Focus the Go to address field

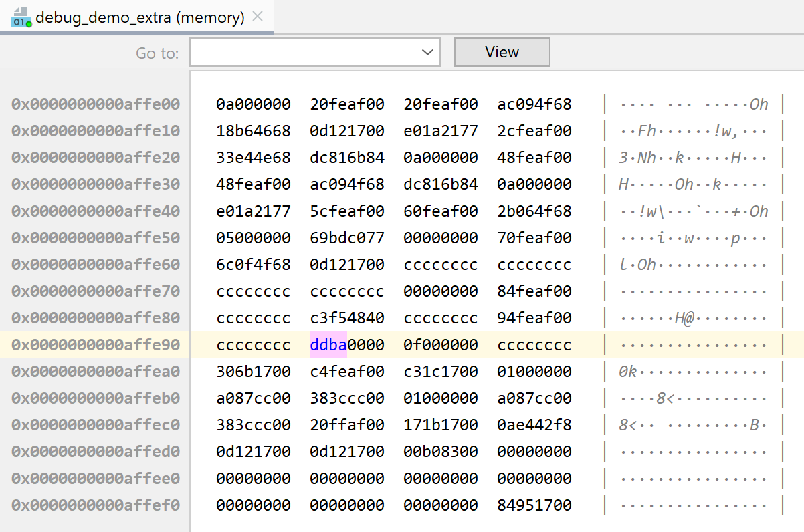click(315, 52)
